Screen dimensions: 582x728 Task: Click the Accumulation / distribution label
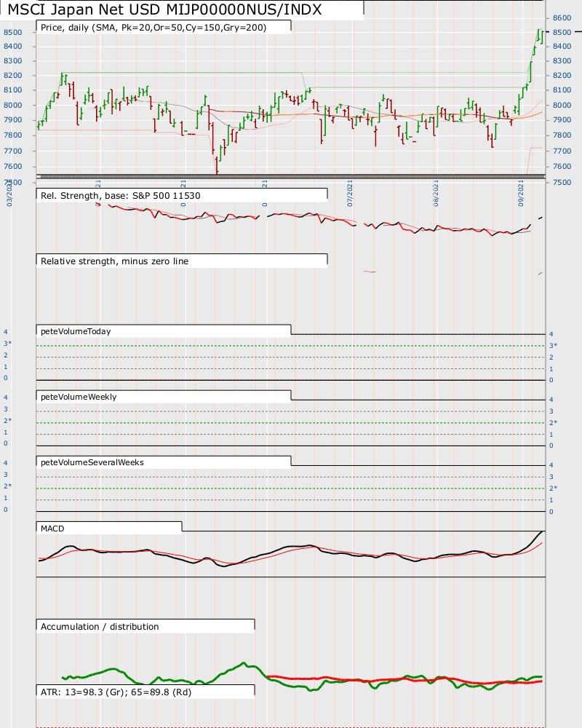click(100, 626)
